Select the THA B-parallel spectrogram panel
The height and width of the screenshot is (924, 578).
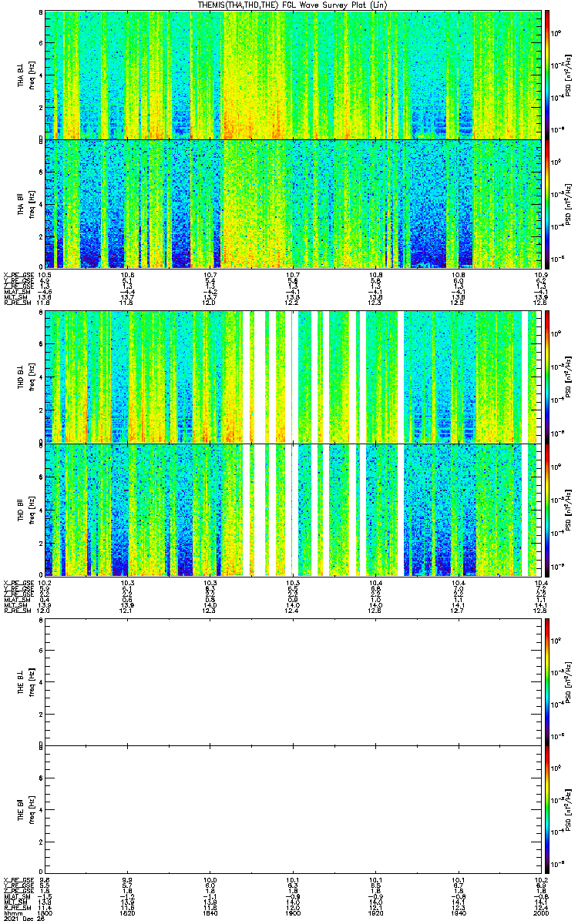point(293,203)
